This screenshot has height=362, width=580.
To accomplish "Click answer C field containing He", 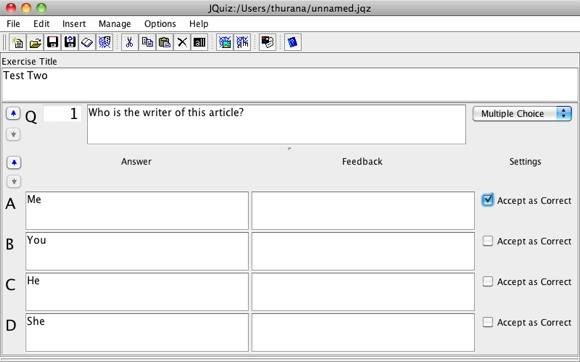I will pos(137,292).
